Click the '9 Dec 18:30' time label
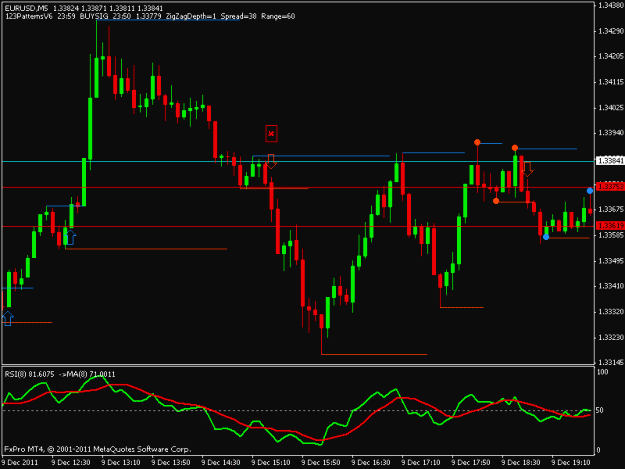Image resolution: width=625 pixels, height=469 pixels. click(521, 463)
